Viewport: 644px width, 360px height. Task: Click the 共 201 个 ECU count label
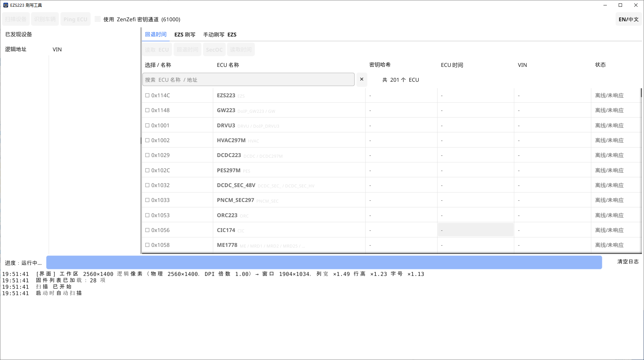click(400, 80)
